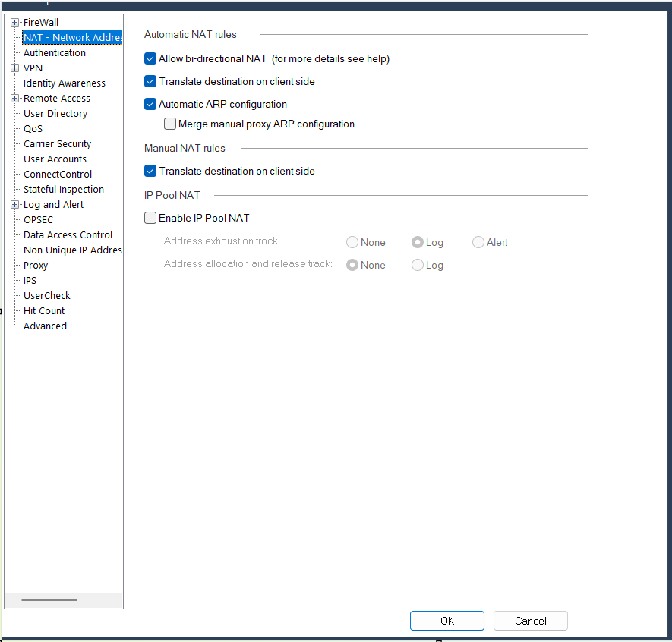
Task: Open Hit Count settings page
Action: click(x=44, y=311)
